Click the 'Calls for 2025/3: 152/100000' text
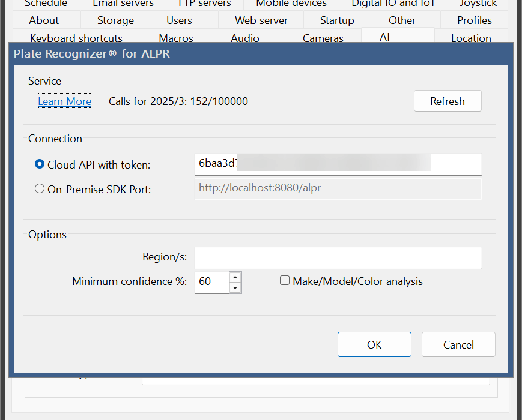This screenshot has height=420, width=522. (178, 101)
